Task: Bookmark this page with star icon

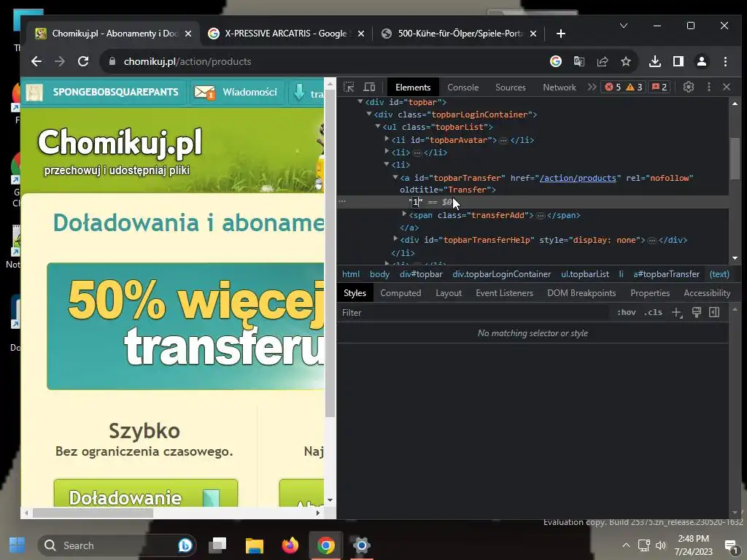Action: tap(625, 61)
